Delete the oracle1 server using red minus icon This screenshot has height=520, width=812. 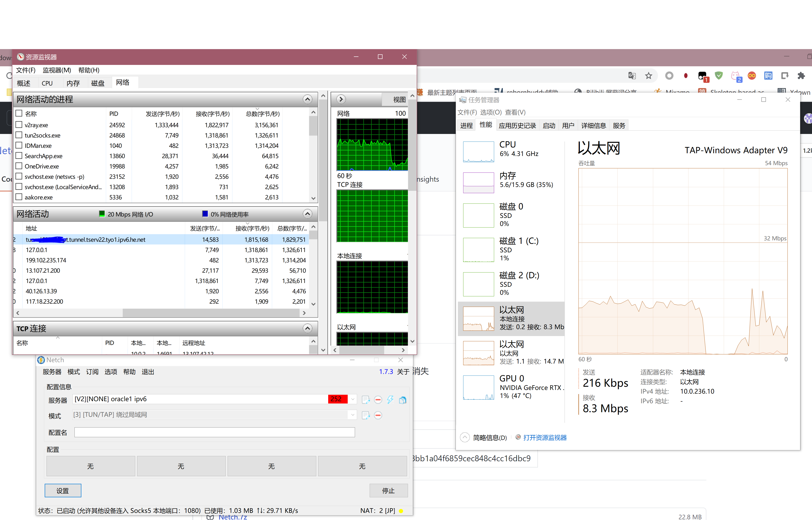[378, 399]
